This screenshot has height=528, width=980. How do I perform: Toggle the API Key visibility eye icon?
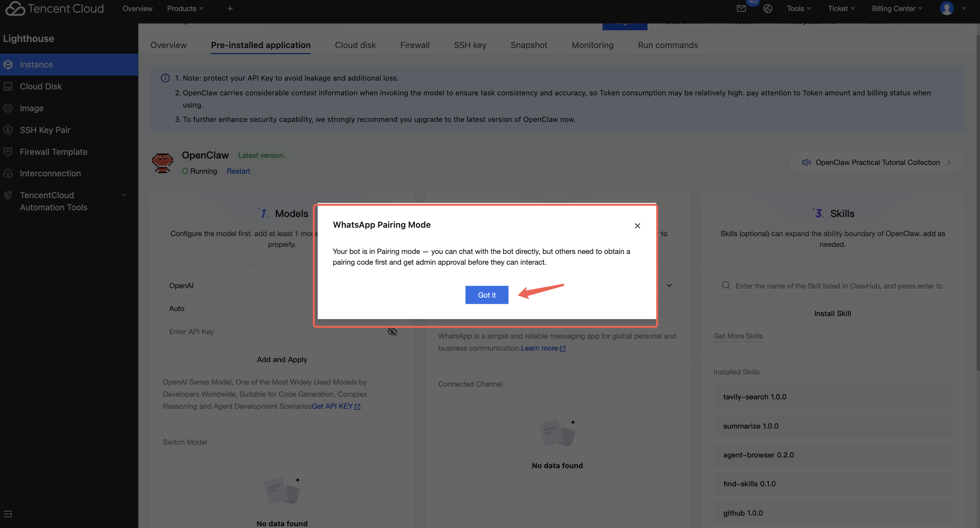[x=392, y=332]
